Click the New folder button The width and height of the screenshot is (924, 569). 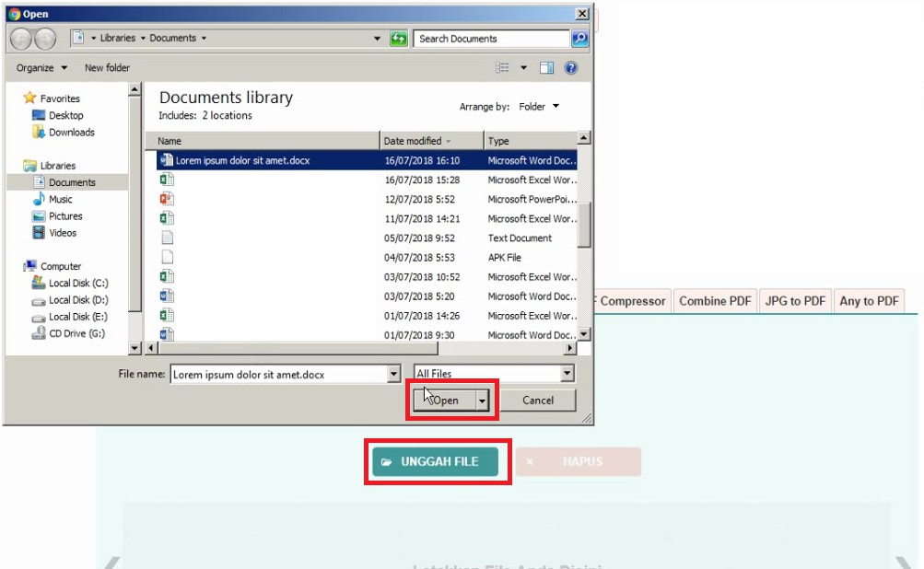107,68
